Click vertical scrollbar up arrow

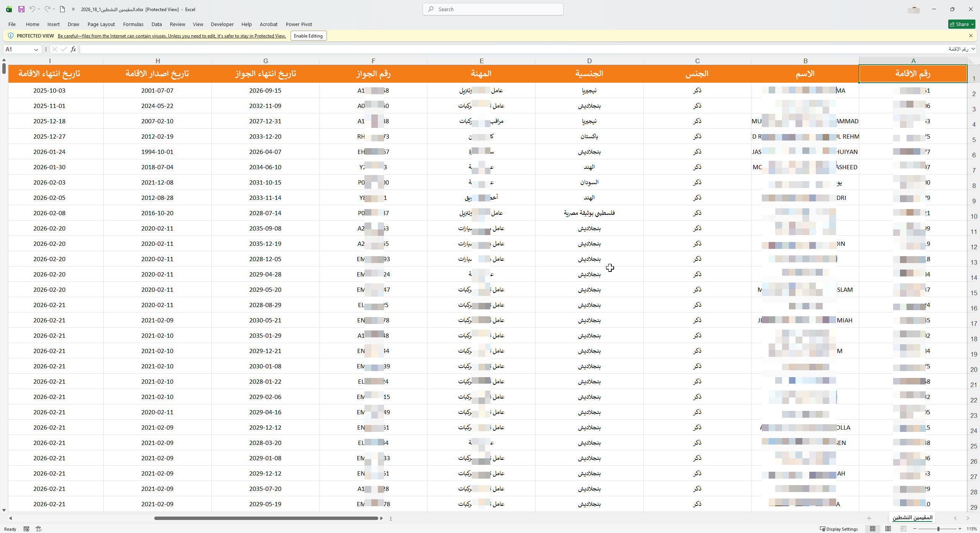coord(4,60)
